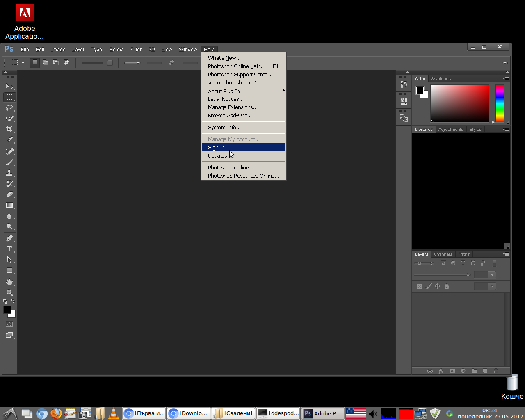Select the Rectangle shape tool
The height and width of the screenshot is (420, 525).
tap(9, 270)
